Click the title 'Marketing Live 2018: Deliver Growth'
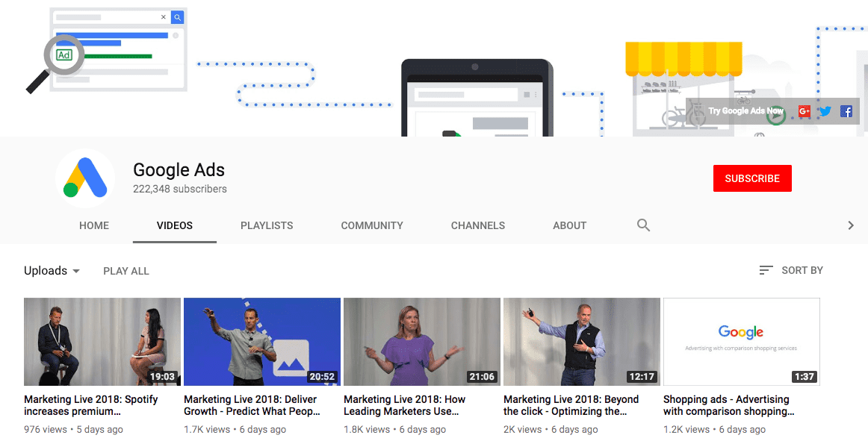The image size is (868, 444). click(252, 405)
